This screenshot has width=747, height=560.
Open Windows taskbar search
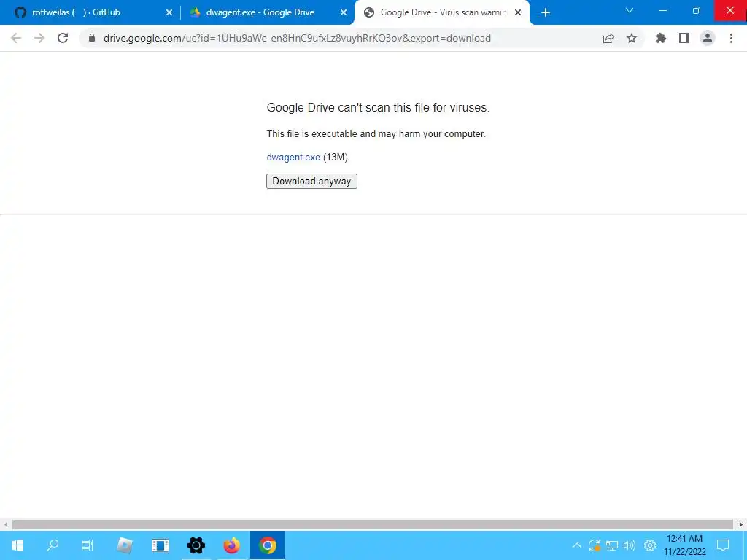(x=53, y=545)
